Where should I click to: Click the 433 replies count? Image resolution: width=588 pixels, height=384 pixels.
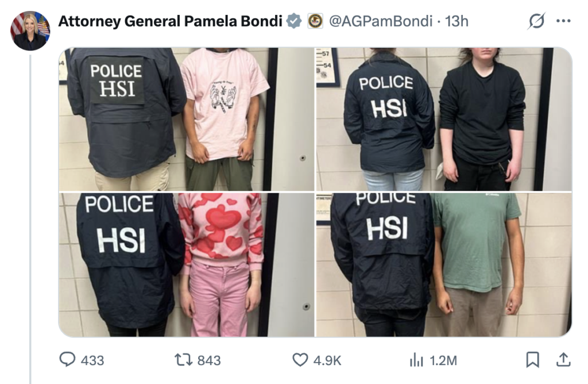click(92, 360)
